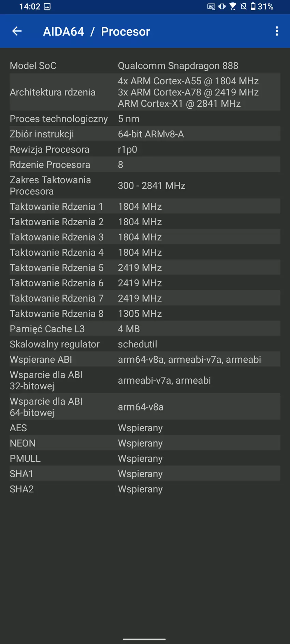This screenshot has height=644, width=290.
Task: Tap the no-SIM status icon
Action: pos(244,6)
